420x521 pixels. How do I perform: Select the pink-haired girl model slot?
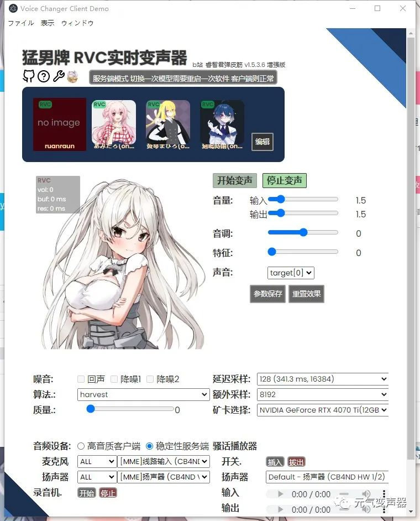113,125
